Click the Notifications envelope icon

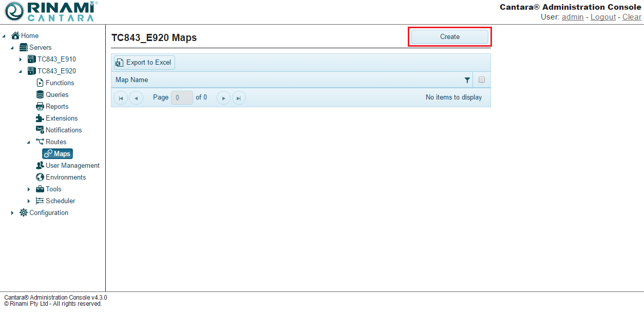tap(40, 130)
